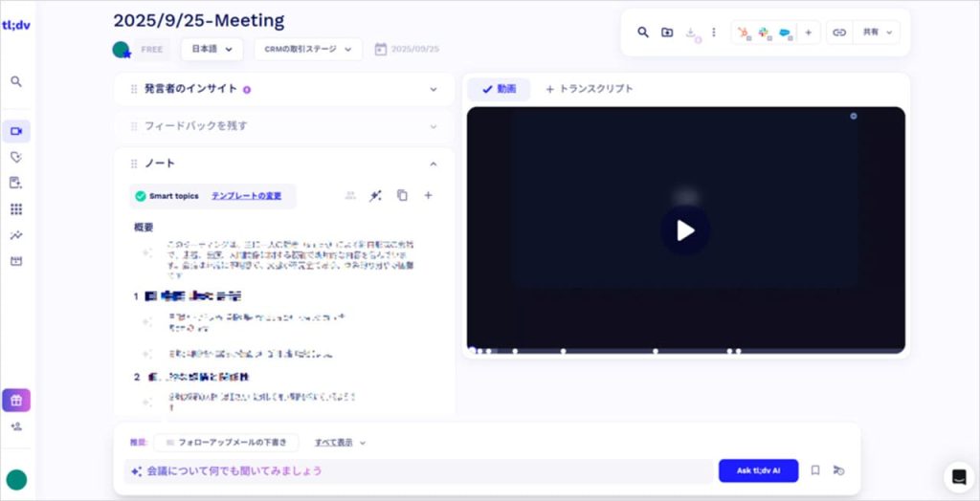Open the gift icon in left sidebar
980x501 pixels.
pos(16,400)
